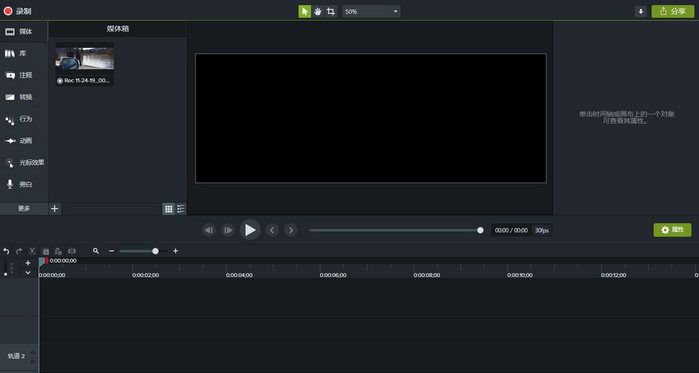Click the timeline magnifier zoom icon
699x373 pixels.
pos(96,251)
